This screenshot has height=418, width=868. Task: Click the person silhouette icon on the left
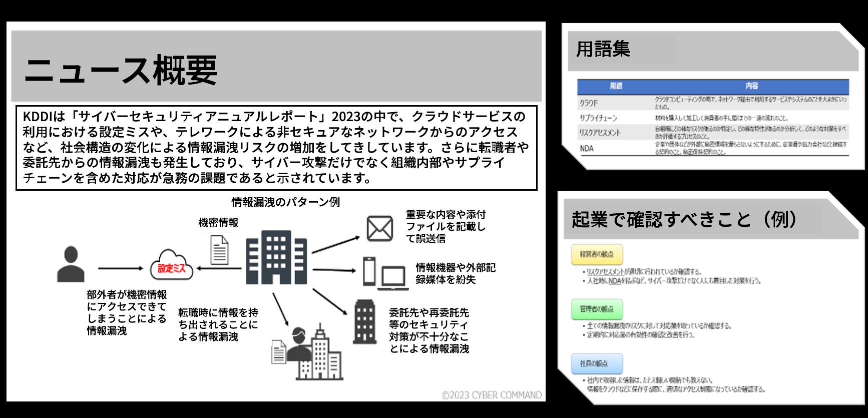point(71,264)
